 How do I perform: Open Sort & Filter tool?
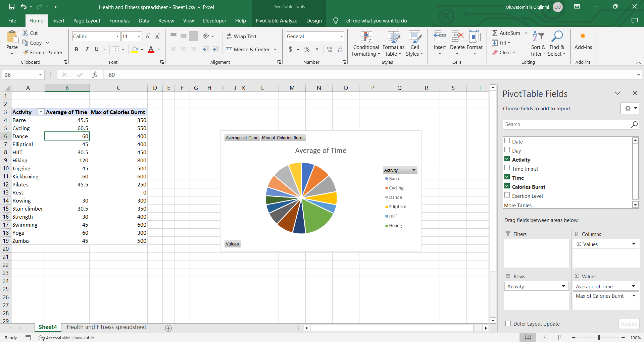(x=538, y=44)
